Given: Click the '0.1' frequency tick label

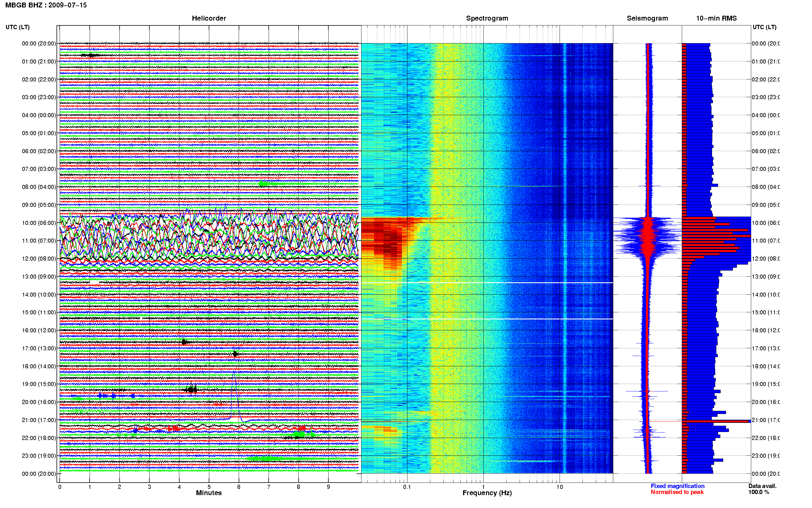Looking at the screenshot, I should coord(407,487).
